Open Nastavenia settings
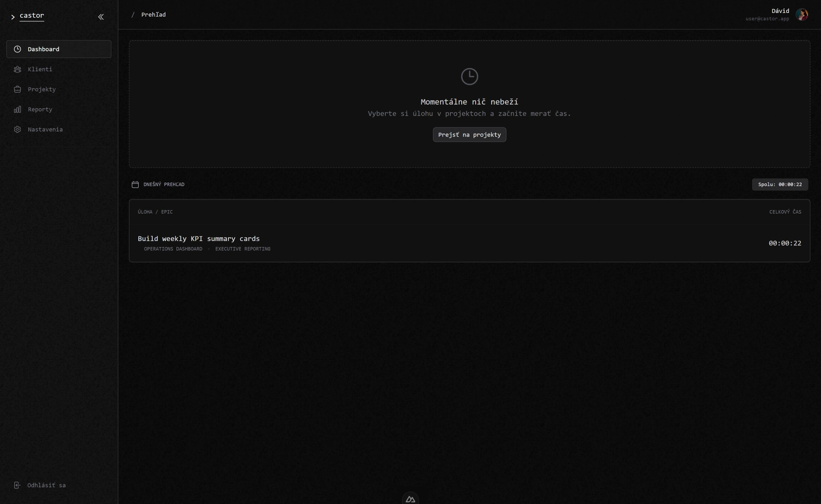The height and width of the screenshot is (504, 821). 59,129
